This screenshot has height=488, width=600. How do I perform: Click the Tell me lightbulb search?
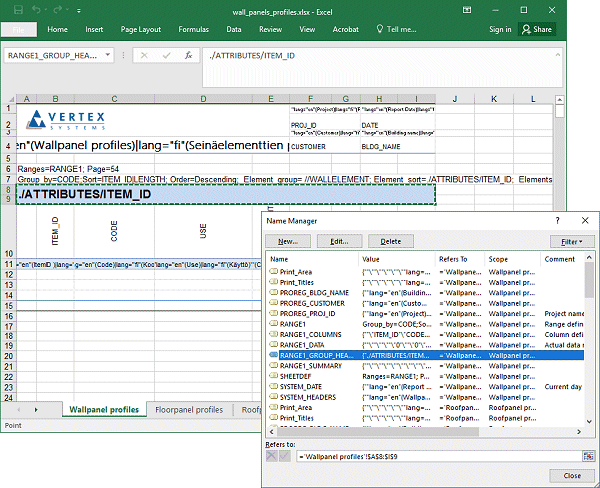pos(390,29)
